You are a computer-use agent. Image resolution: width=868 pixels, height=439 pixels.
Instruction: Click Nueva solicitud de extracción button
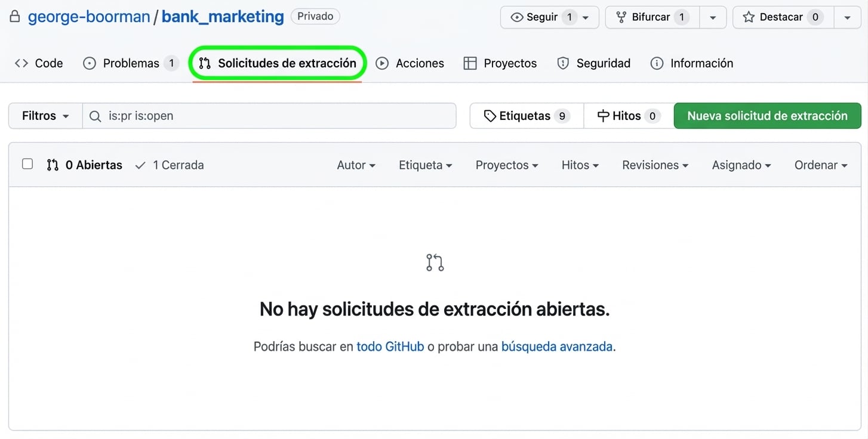point(767,116)
